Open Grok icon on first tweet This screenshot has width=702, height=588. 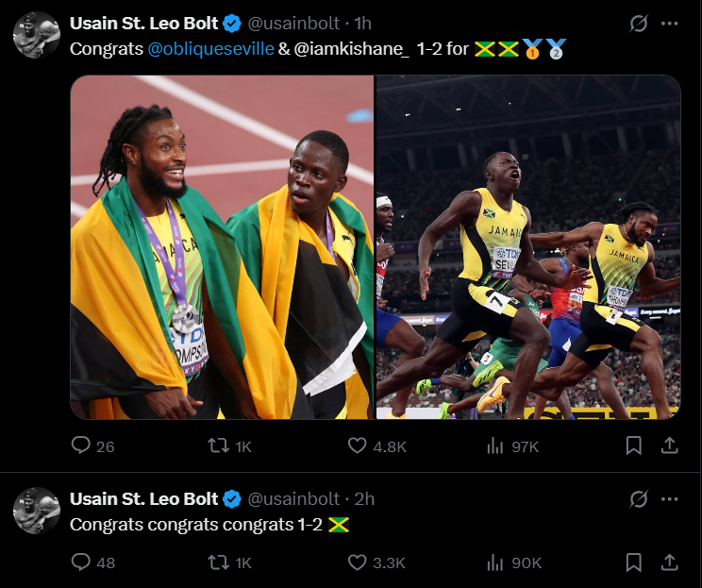[639, 24]
